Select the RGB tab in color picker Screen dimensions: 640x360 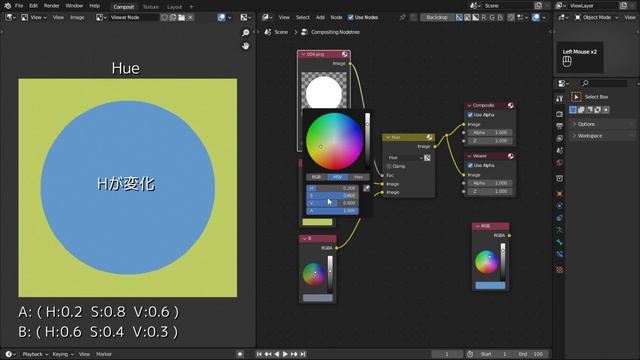pos(316,177)
